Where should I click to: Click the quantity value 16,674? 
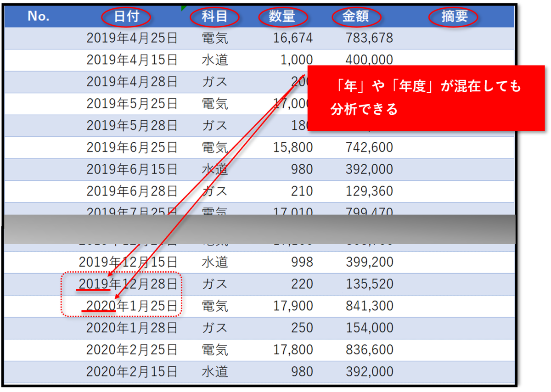coord(293,38)
